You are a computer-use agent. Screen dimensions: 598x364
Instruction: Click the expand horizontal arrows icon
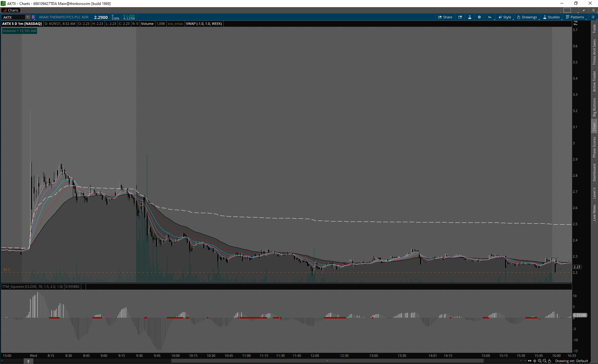530,361
